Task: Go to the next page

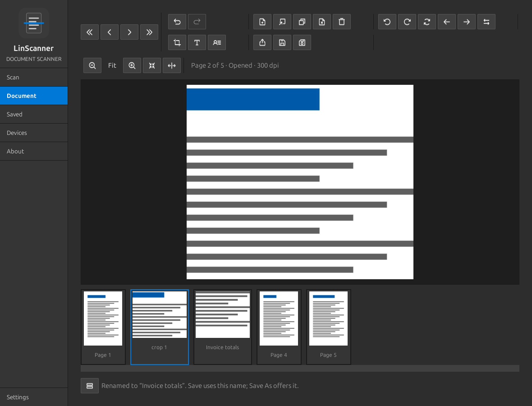Action: [129, 32]
